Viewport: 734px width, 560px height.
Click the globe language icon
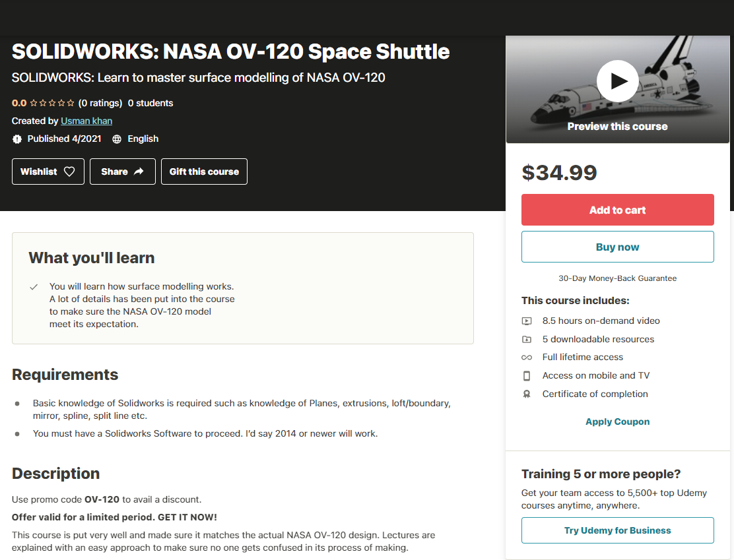click(117, 139)
